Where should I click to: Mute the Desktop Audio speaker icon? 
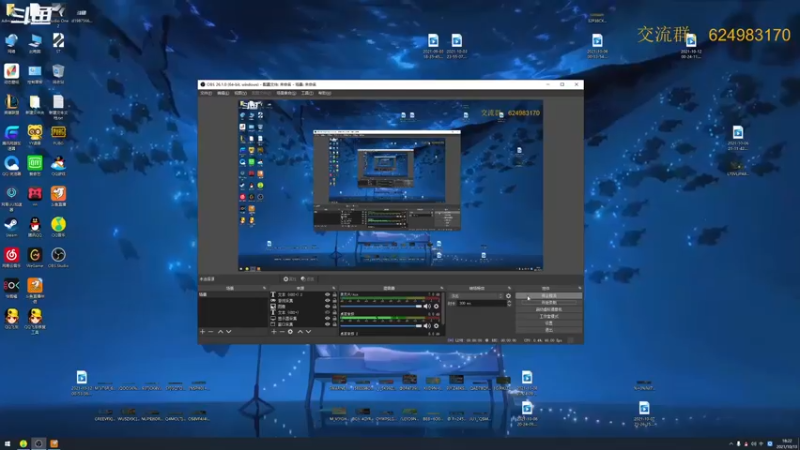tap(427, 326)
